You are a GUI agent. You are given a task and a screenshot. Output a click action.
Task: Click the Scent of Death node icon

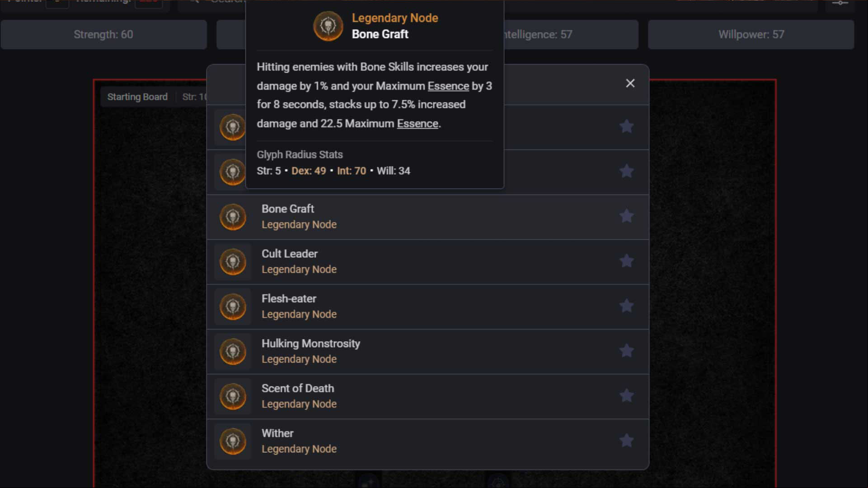[233, 396]
